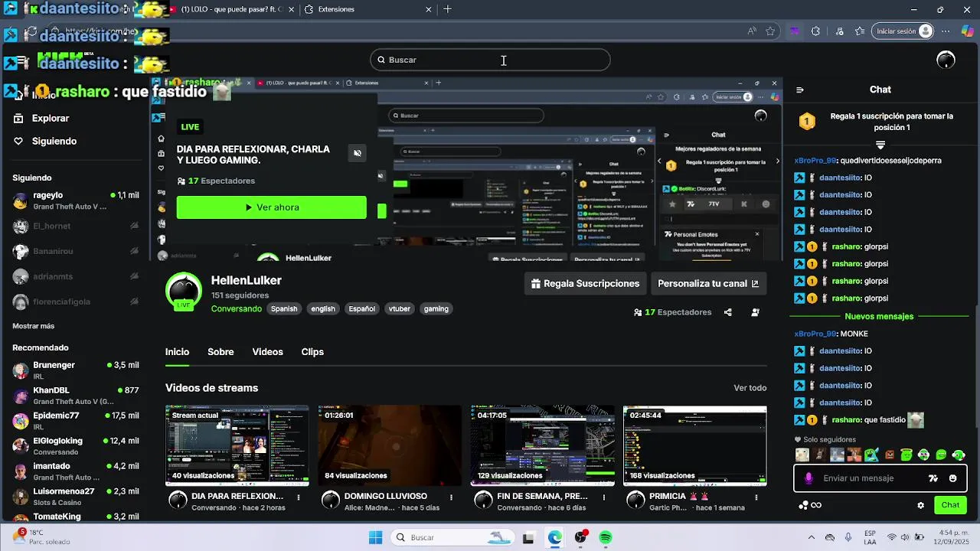980x551 pixels.
Task: Click the Windows taskbar Buscar search box
Action: 453,538
